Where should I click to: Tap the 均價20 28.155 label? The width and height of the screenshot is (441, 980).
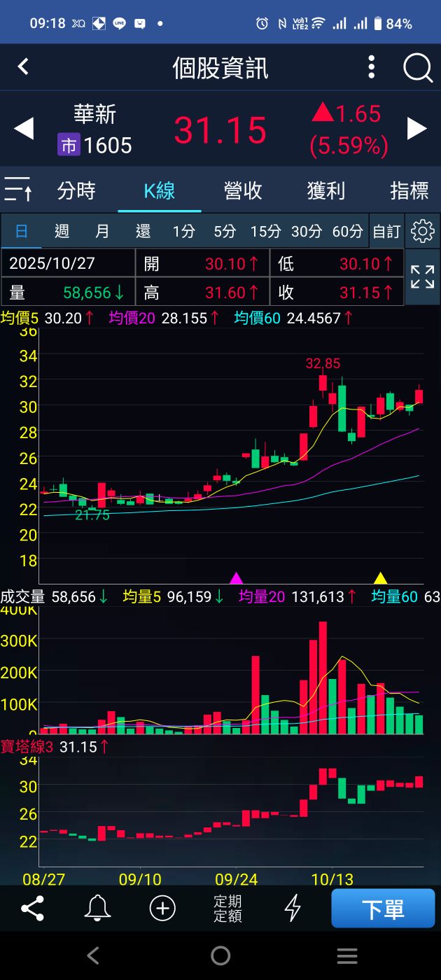coord(165,318)
